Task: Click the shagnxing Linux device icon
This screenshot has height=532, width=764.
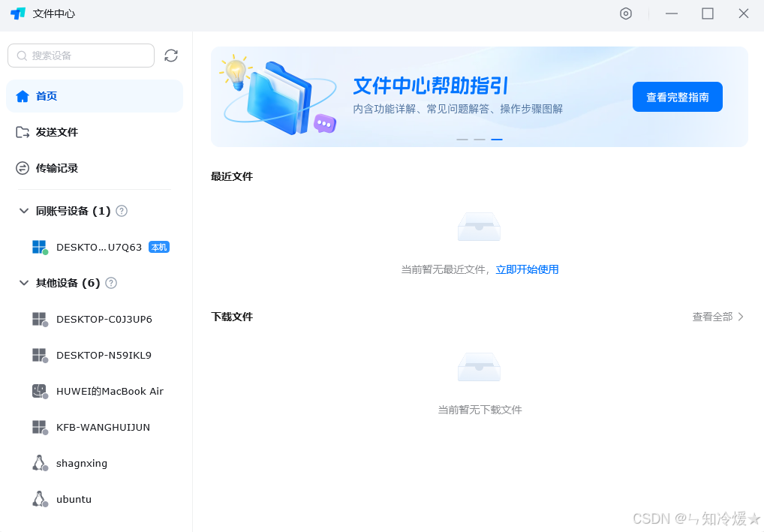Action: point(40,463)
